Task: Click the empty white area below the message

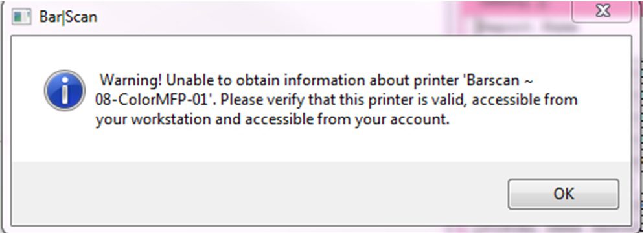Action: [x=320, y=144]
